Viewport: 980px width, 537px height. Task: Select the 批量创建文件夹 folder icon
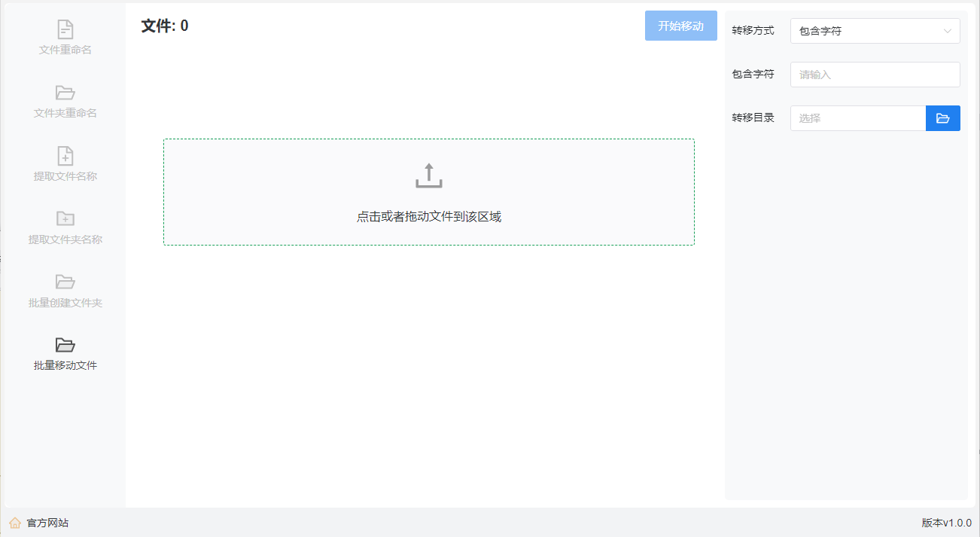click(65, 282)
